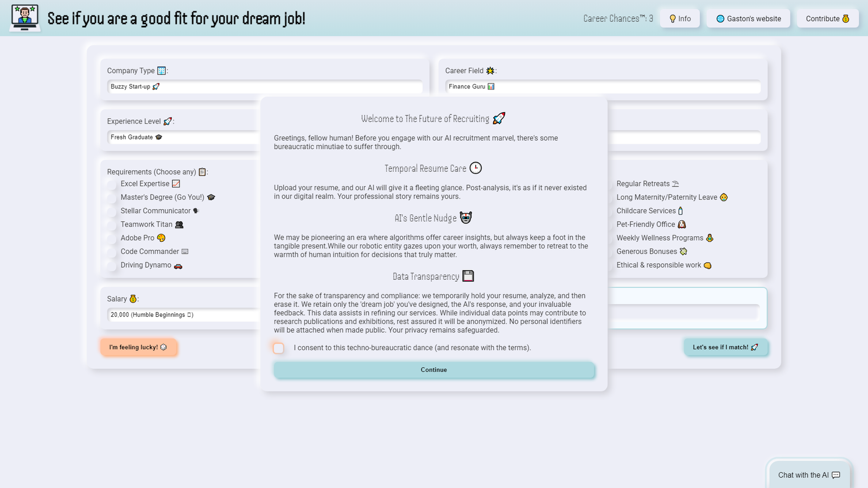This screenshot has height=488, width=868.
Task: Click the page title about your dream job
Action: pyautogui.click(x=176, y=18)
